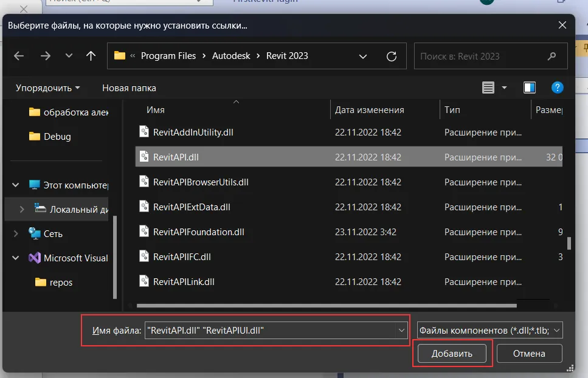Image resolution: width=588 pixels, height=378 pixels.
Task: Go up one folder level
Action: pyautogui.click(x=91, y=56)
